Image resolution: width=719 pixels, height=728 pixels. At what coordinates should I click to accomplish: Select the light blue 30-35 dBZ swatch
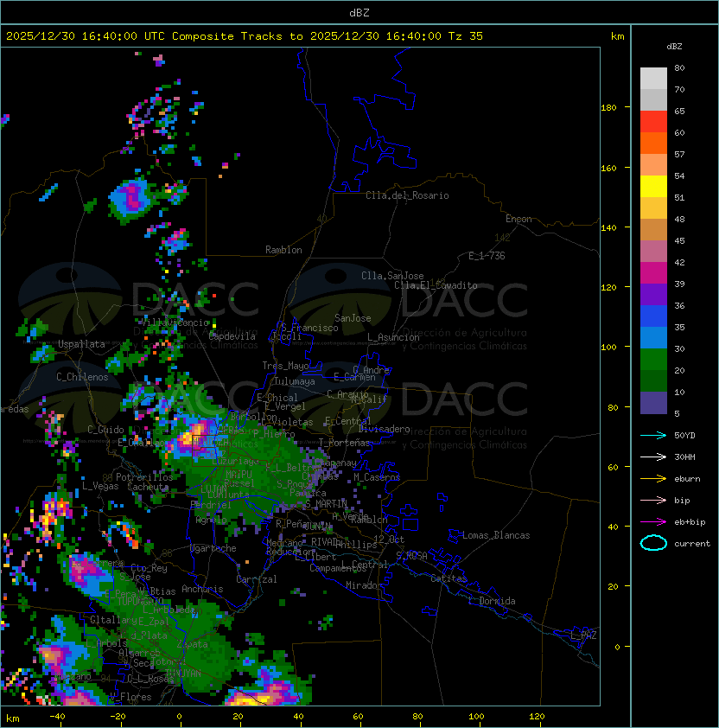[653, 338]
